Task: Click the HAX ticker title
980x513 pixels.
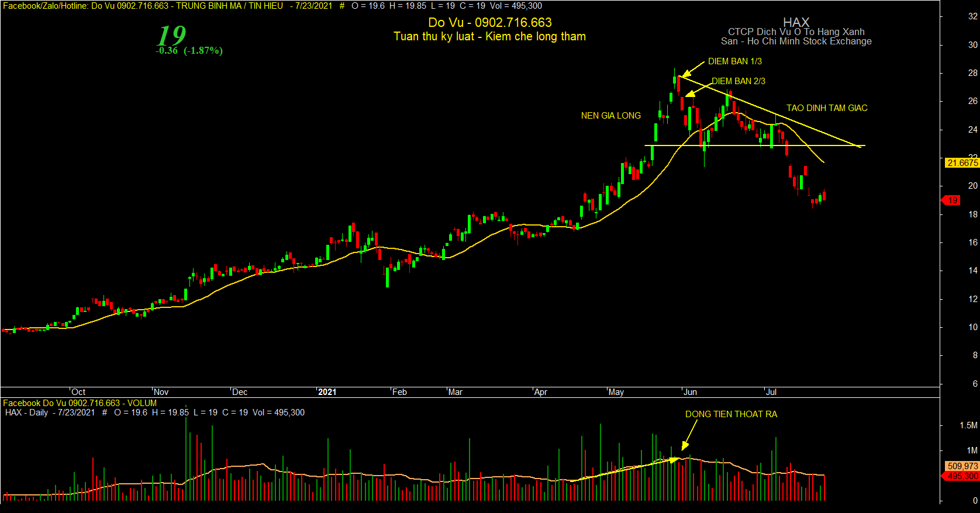Action: click(796, 22)
